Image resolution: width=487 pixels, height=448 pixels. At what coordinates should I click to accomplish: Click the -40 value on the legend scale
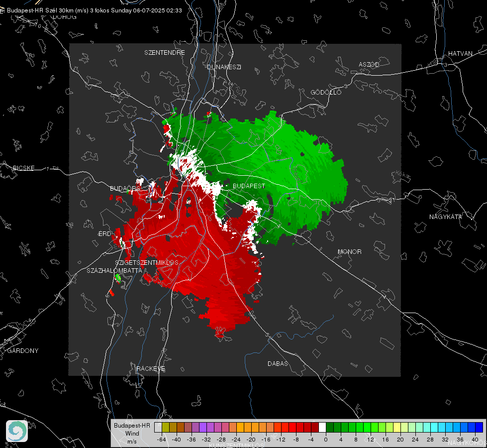pos(177,440)
